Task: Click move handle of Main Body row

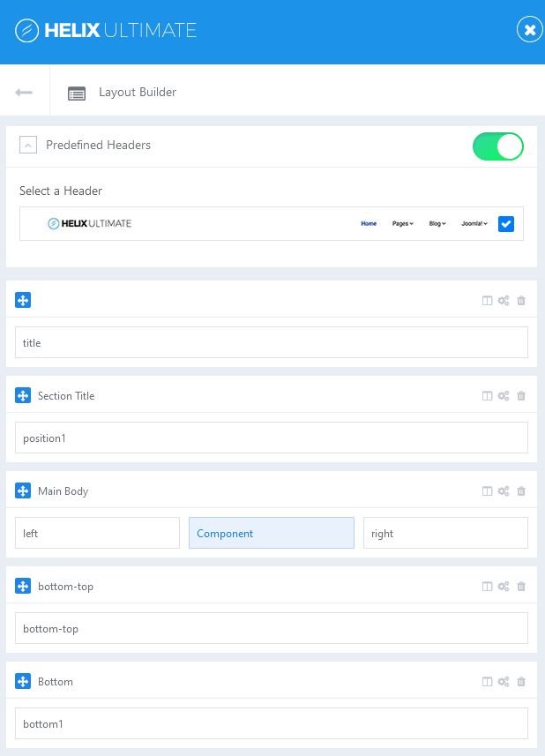Action: pos(23,491)
